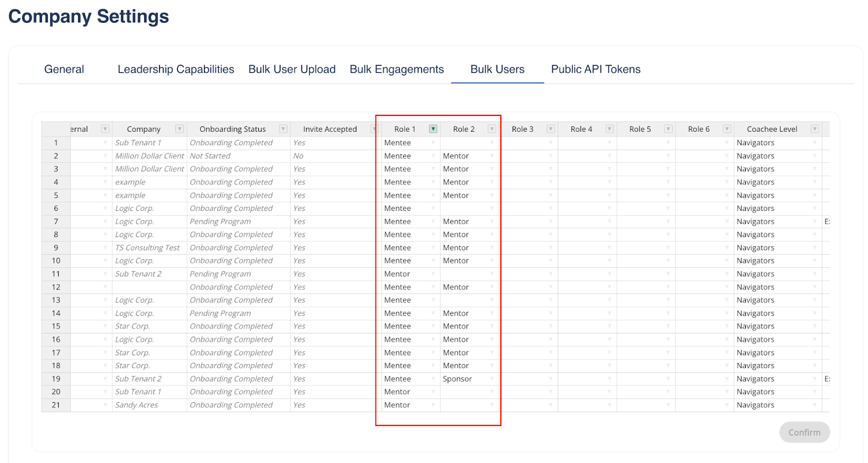
Task: Switch to the Public API Tokens tab
Action: coord(596,69)
